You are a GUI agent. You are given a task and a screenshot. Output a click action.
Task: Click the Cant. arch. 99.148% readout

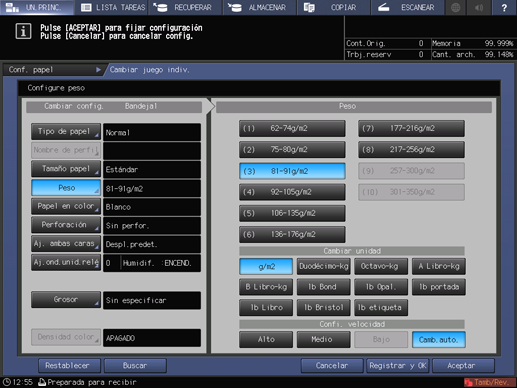tap(472, 54)
